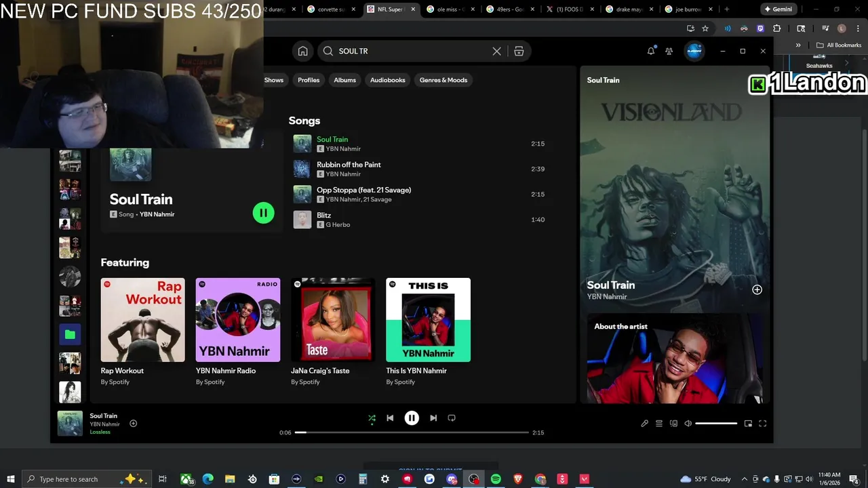This screenshot has height=488, width=868.
Task: Open Chrome from the Windows taskbar
Action: [x=540, y=479]
